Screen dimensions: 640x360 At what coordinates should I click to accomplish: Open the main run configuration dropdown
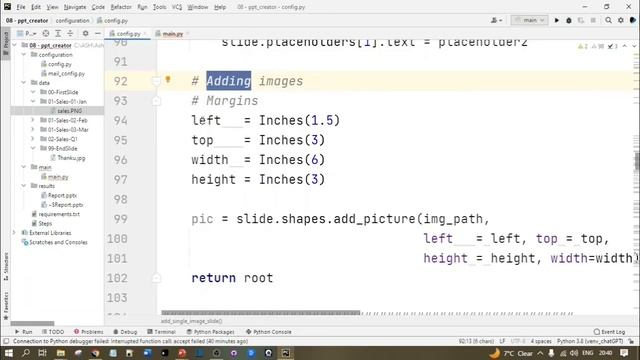point(529,20)
